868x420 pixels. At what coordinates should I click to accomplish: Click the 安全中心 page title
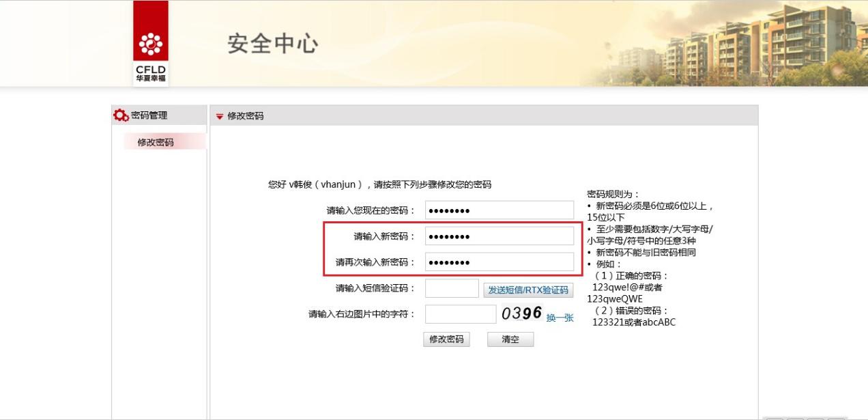click(272, 44)
